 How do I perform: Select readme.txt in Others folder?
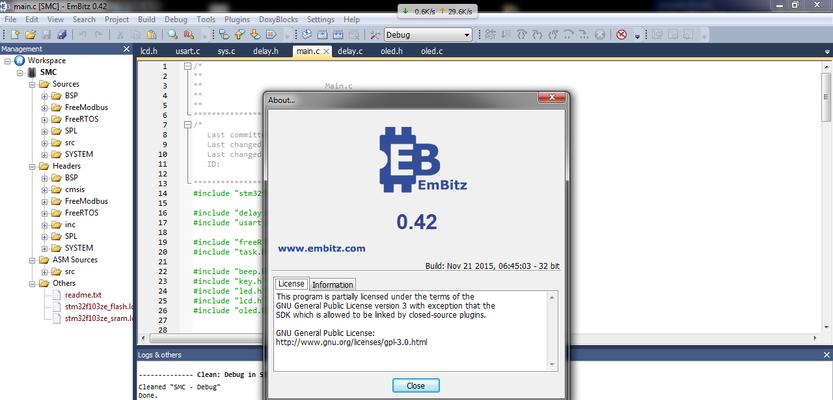point(83,295)
